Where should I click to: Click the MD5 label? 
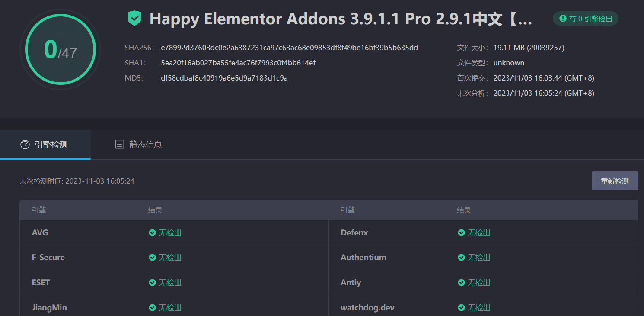point(134,78)
